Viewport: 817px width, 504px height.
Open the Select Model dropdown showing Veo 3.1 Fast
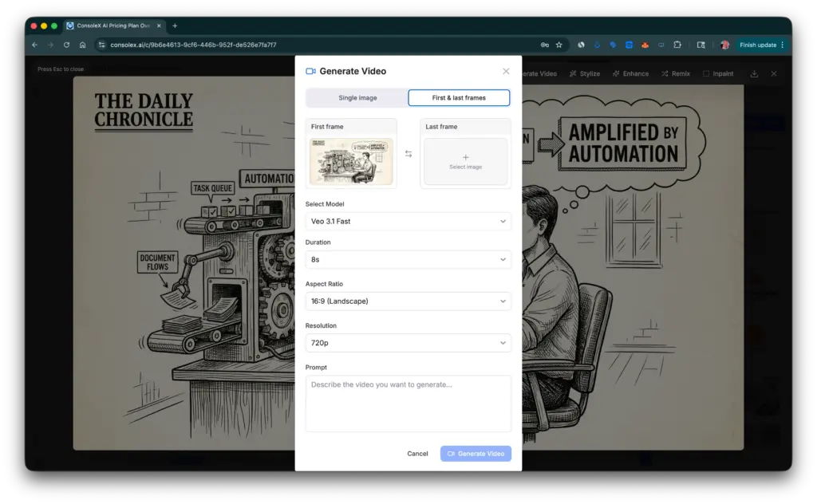point(408,221)
